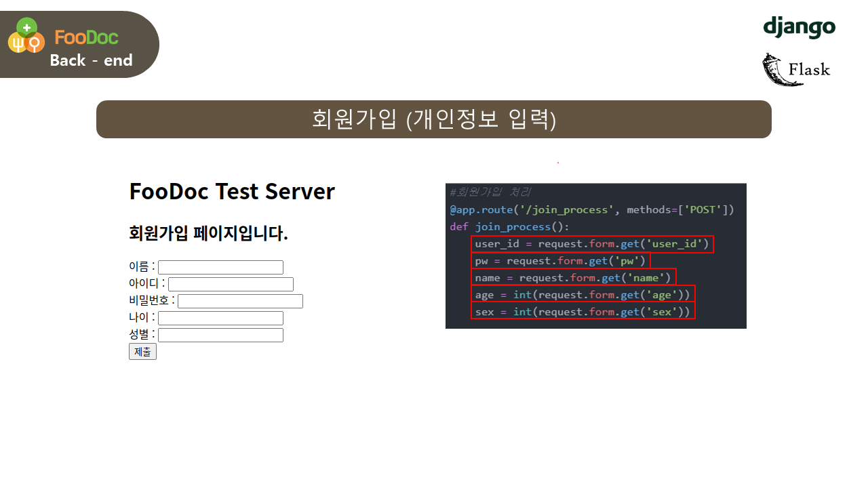Click the pw = request.form.get code line
Viewport: 868px width, 488px height.
[x=560, y=261]
